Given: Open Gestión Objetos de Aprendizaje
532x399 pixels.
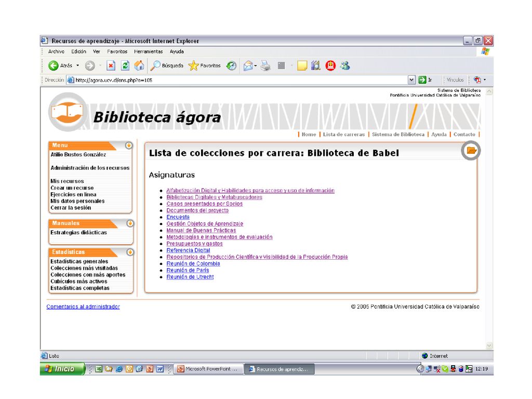Looking at the screenshot, I should coord(205,224).
